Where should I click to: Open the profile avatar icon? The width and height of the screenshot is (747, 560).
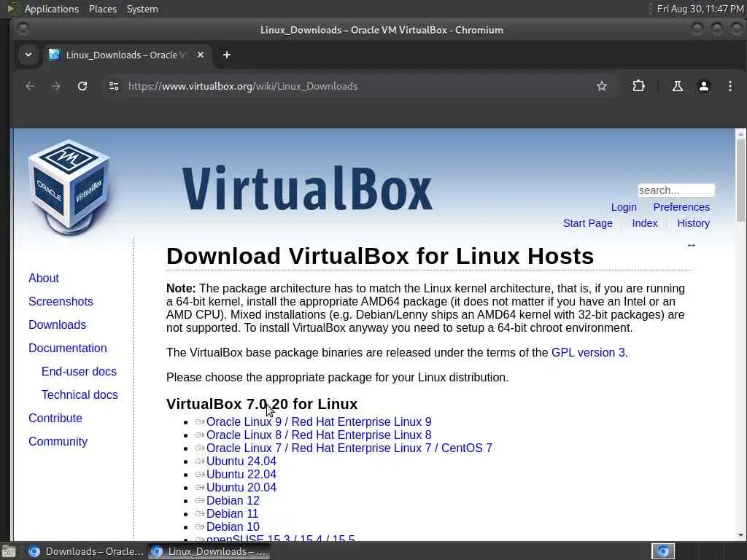click(x=704, y=86)
